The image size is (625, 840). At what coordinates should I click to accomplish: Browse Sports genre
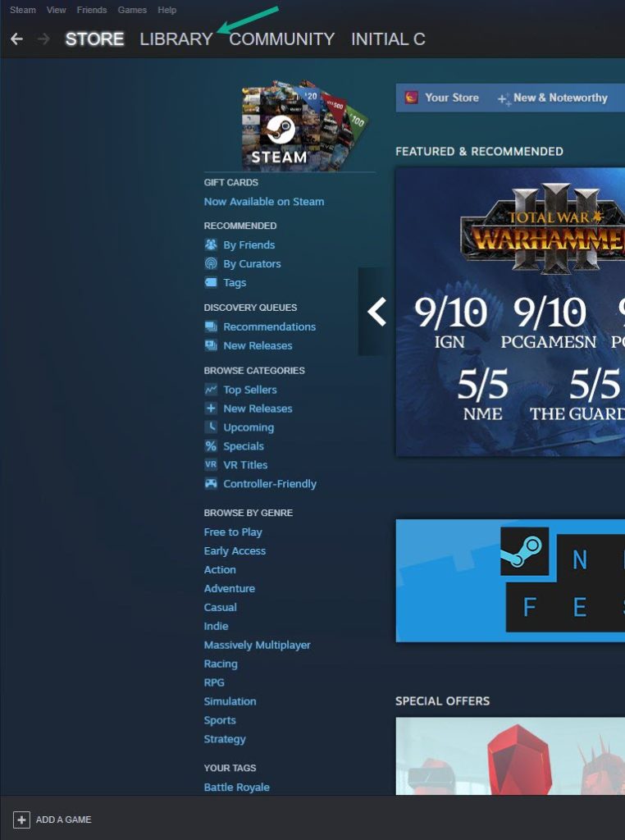pos(220,720)
